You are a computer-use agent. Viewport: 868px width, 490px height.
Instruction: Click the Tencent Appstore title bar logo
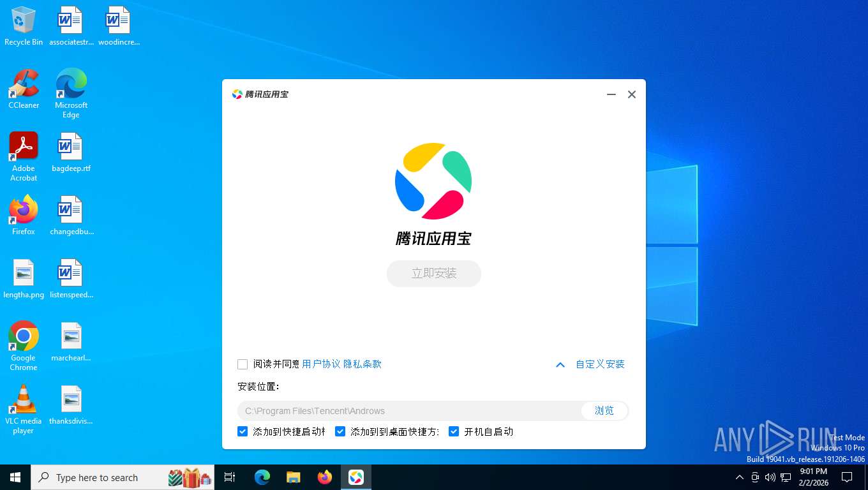click(237, 94)
